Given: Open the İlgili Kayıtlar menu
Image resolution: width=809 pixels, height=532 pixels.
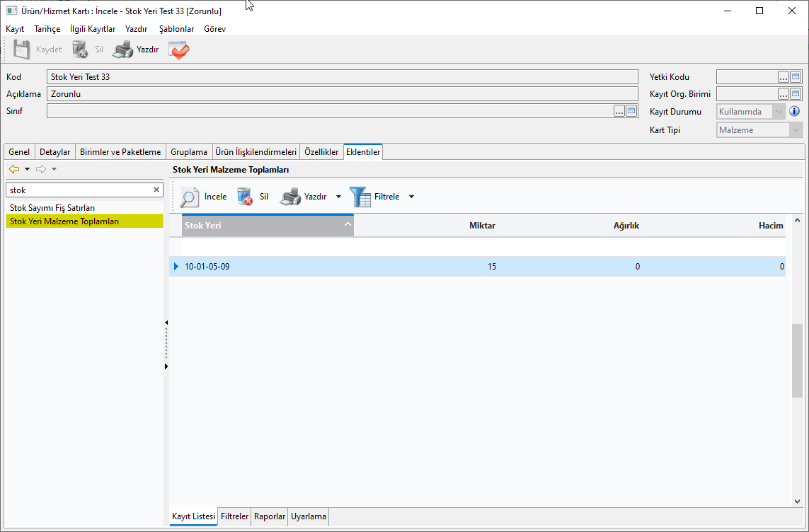Looking at the screenshot, I should (x=93, y=29).
